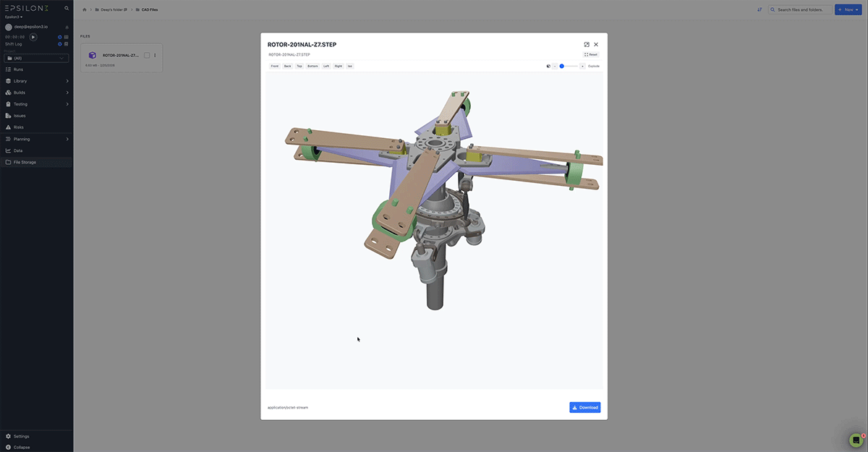Click the Explode label

[594, 66]
